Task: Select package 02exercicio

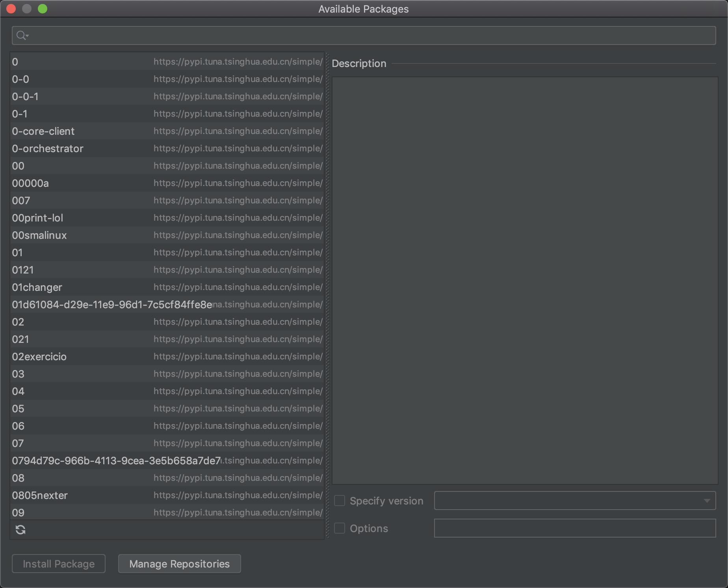Action: 167,356
